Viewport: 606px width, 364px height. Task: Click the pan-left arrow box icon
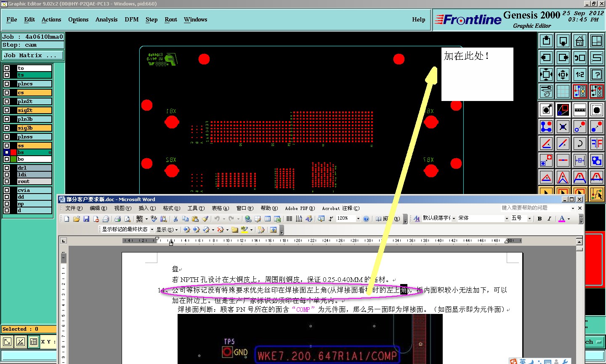pyautogui.click(x=546, y=58)
